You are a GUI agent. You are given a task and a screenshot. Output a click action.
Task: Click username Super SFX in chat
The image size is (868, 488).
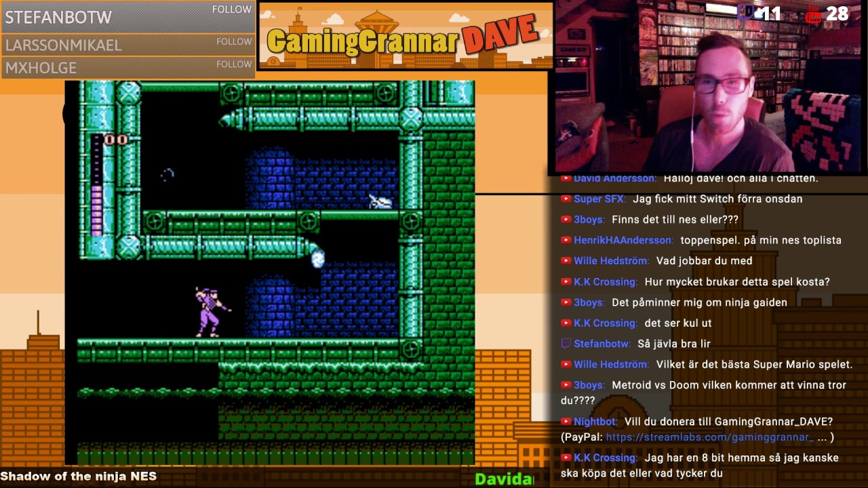point(599,199)
